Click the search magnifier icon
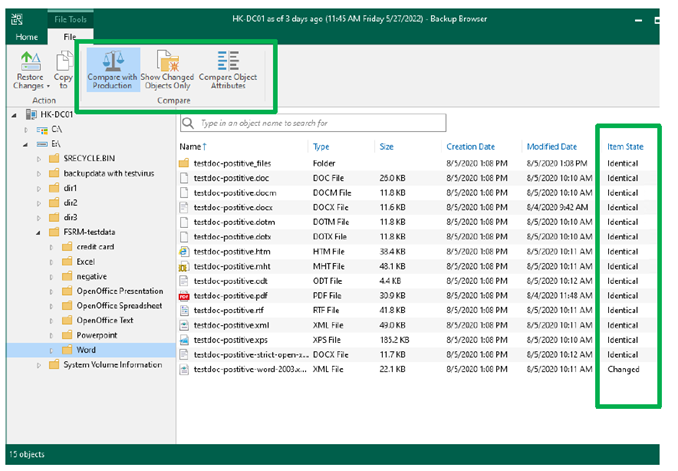 [x=188, y=123]
